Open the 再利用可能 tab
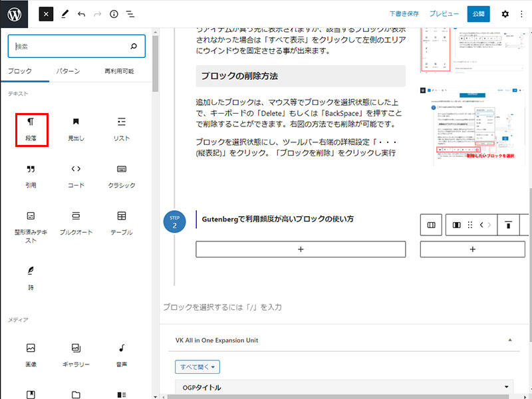This screenshot has height=399, width=532. (x=119, y=71)
